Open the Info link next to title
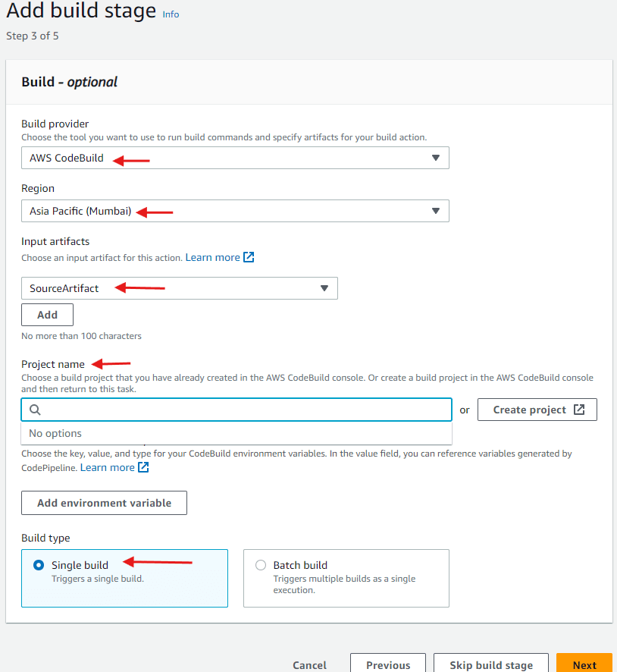This screenshot has height=672, width=617. (x=171, y=14)
